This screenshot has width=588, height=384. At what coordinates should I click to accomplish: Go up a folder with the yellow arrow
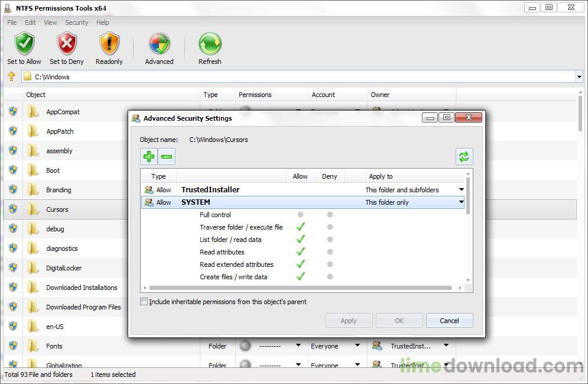(11, 76)
